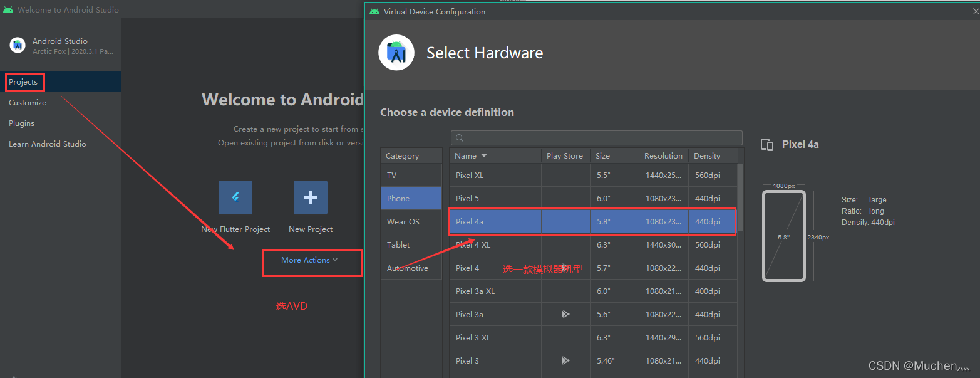Click the Density column header
Screen dimensions: 980x378
click(x=713, y=156)
